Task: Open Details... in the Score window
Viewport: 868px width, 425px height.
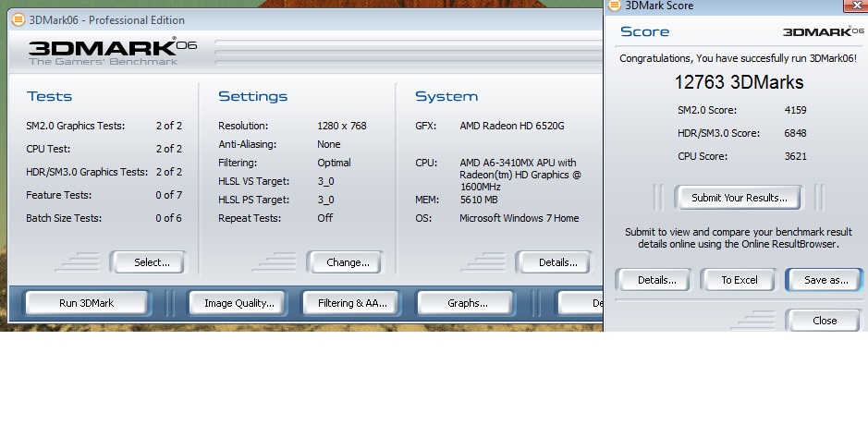Action: point(654,280)
